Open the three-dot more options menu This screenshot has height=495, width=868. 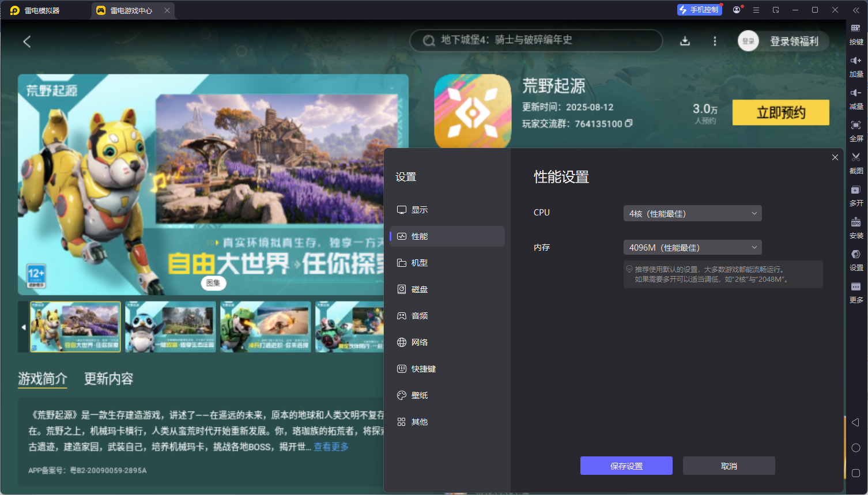[x=715, y=41]
